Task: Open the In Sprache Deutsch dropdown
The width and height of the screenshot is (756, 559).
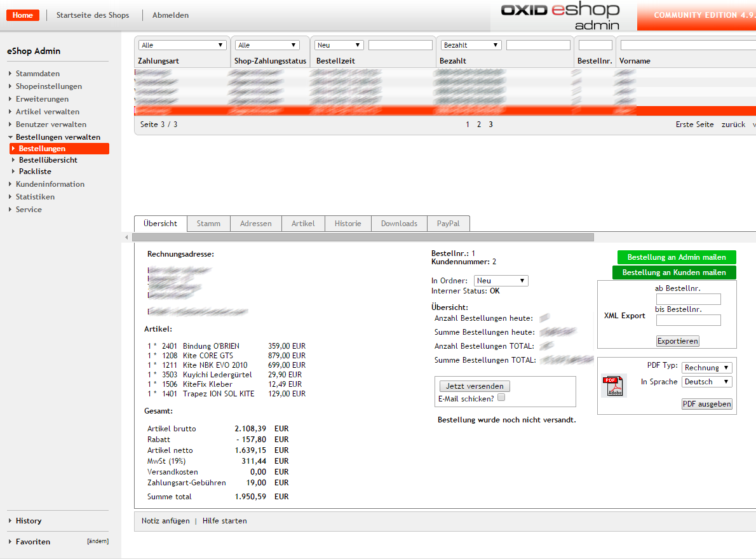Action: coord(707,382)
